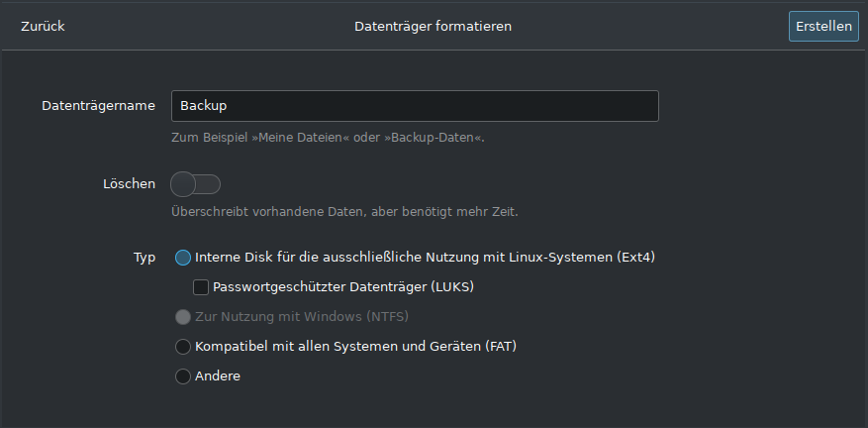This screenshot has width=868, height=428.
Task: Click the Löschen label text
Action: click(129, 184)
